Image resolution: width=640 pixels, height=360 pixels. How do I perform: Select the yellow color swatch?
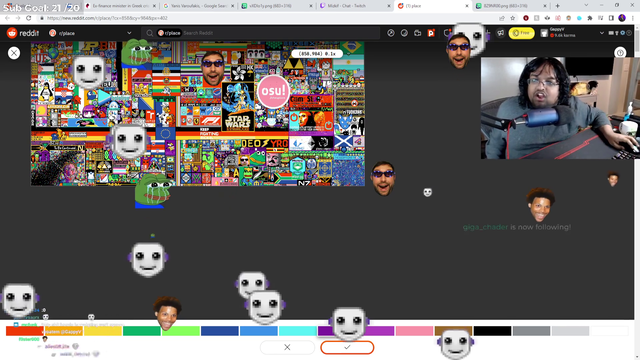[103, 331]
